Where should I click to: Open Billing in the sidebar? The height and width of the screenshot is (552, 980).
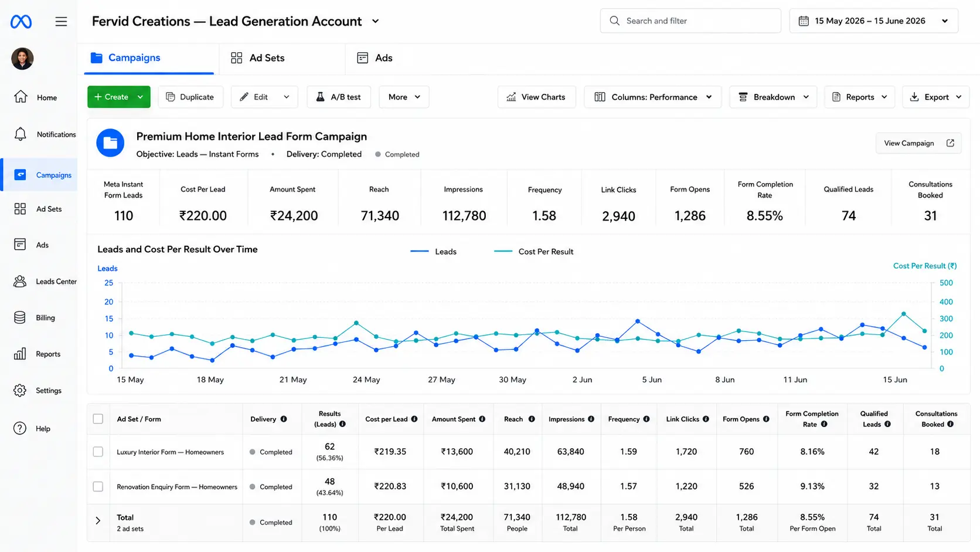pos(34,318)
